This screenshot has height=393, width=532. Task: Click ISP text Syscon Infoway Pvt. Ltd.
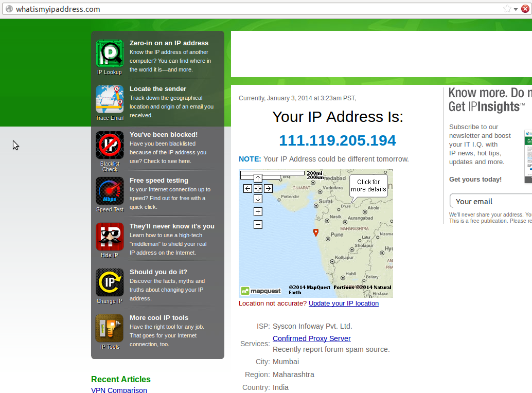312,326
